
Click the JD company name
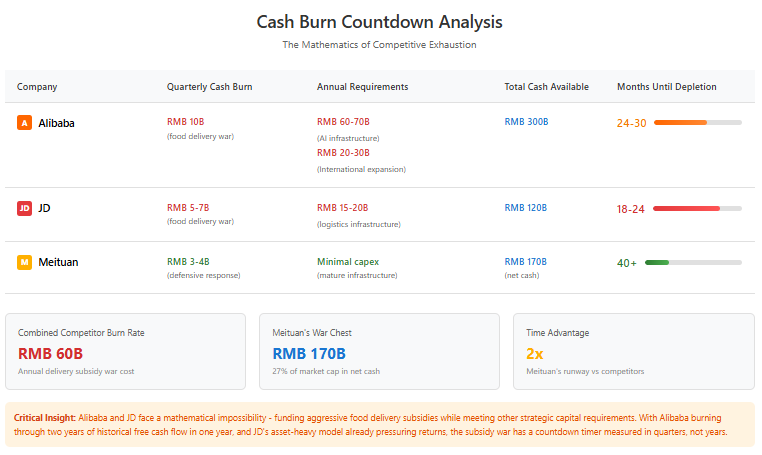[44, 208]
